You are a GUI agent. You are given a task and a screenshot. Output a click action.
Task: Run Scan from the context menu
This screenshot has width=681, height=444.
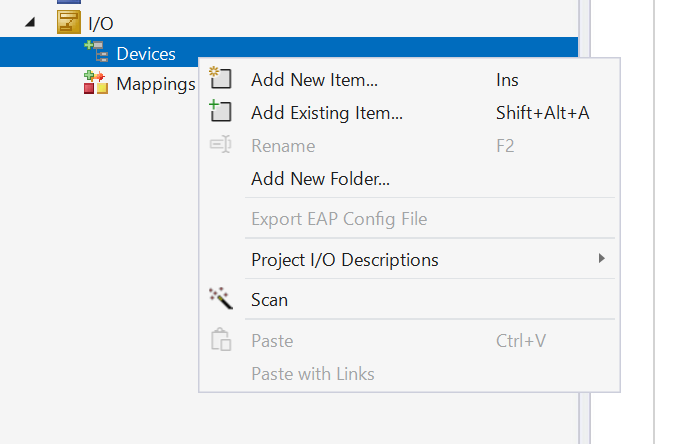tap(269, 300)
